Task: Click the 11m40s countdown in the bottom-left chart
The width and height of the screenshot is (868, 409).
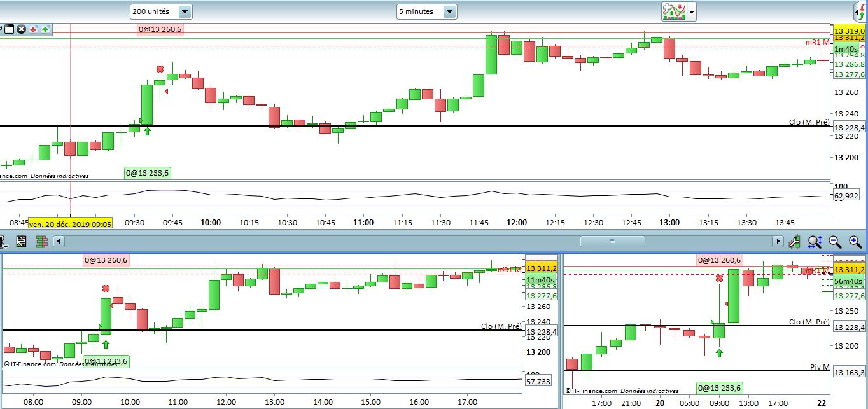Action: tap(541, 280)
